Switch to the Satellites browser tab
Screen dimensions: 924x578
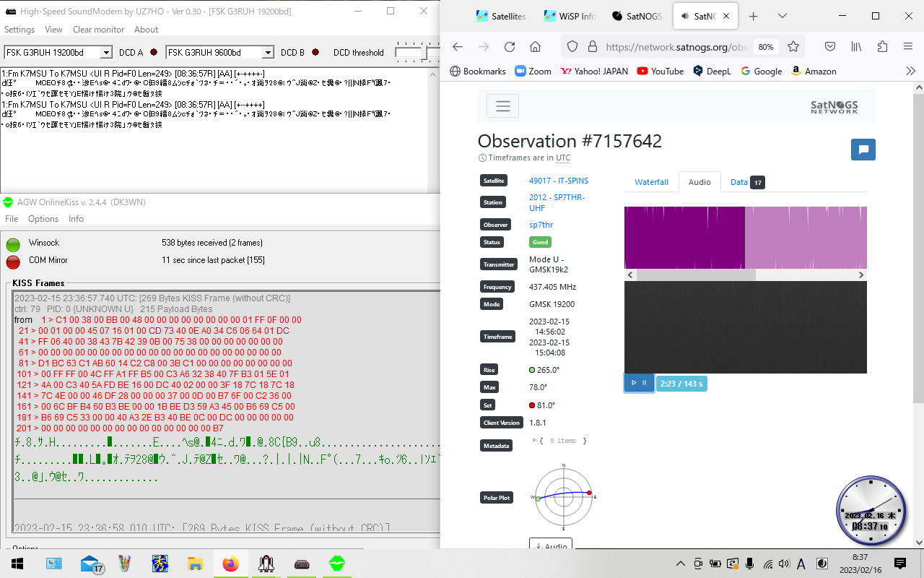[501, 16]
